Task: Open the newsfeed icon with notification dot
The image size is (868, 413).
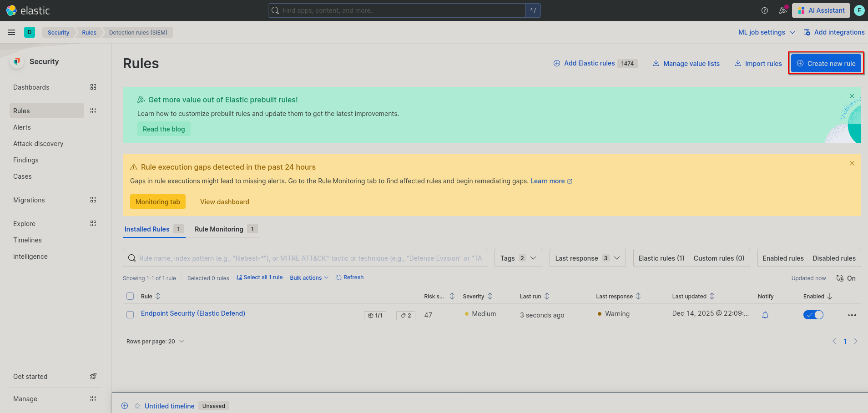Action: (783, 10)
